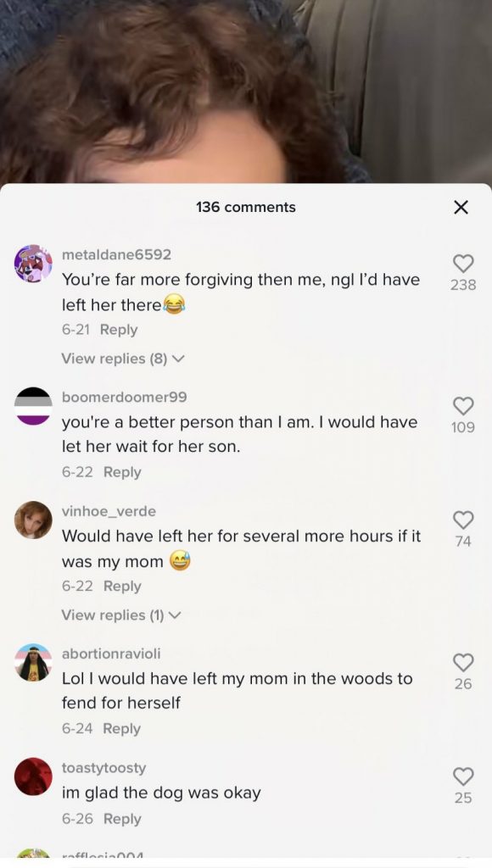
Task: Tap the heart on vinhoe_verde's comment
Action: tap(463, 520)
